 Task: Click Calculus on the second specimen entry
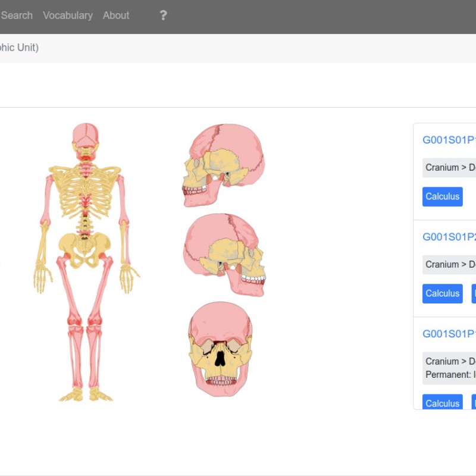[442, 293]
